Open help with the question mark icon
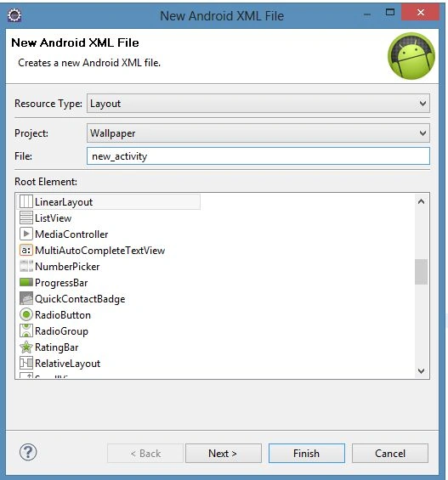This screenshot has width=448, height=480. [x=28, y=452]
